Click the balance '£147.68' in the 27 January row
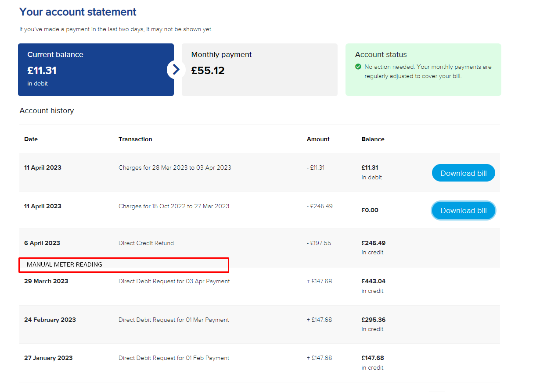The height and width of the screenshot is (392, 547). pyautogui.click(x=373, y=358)
